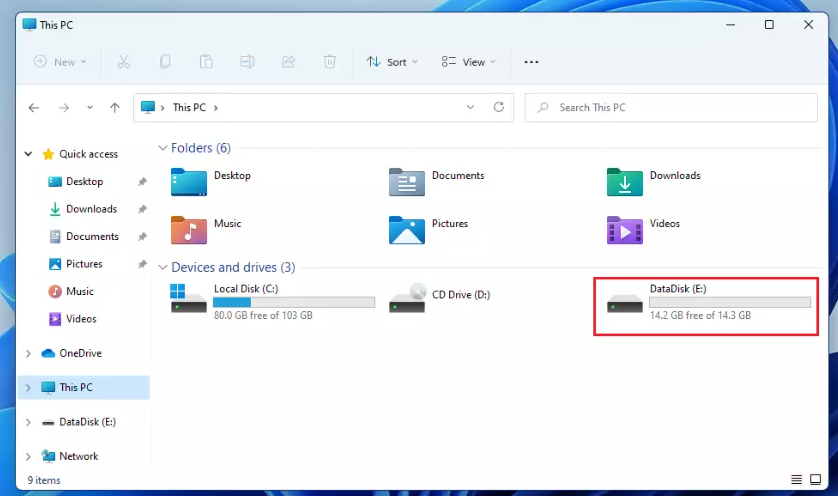Click the Folders (6) group header text
The height and width of the screenshot is (496, 838).
(201, 148)
